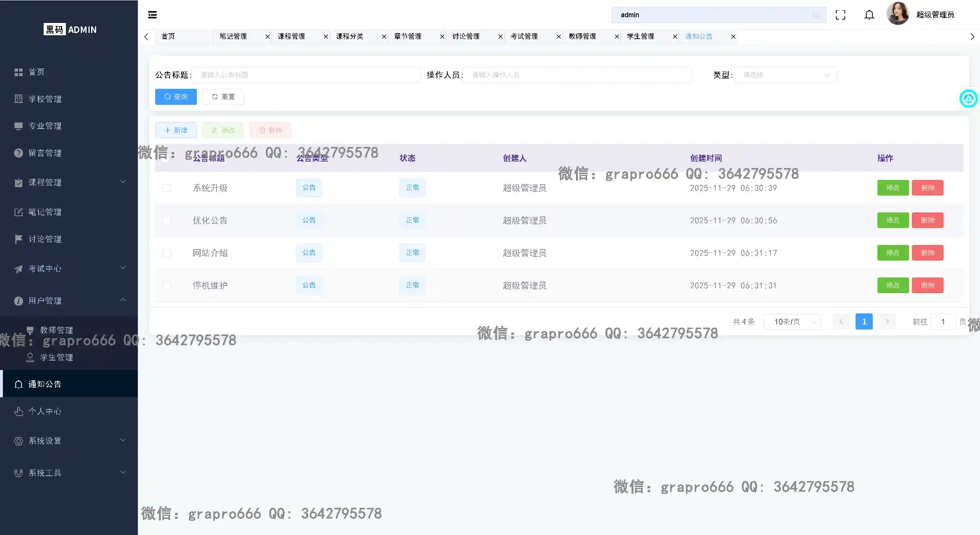Click the user avatar picture
Screen dimensions: 980x535
897,14
